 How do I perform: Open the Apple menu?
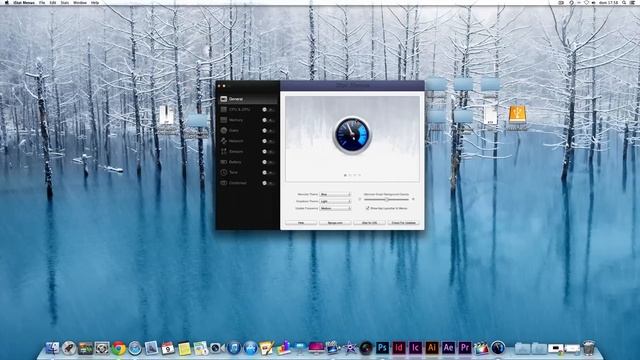click(x=7, y=2)
